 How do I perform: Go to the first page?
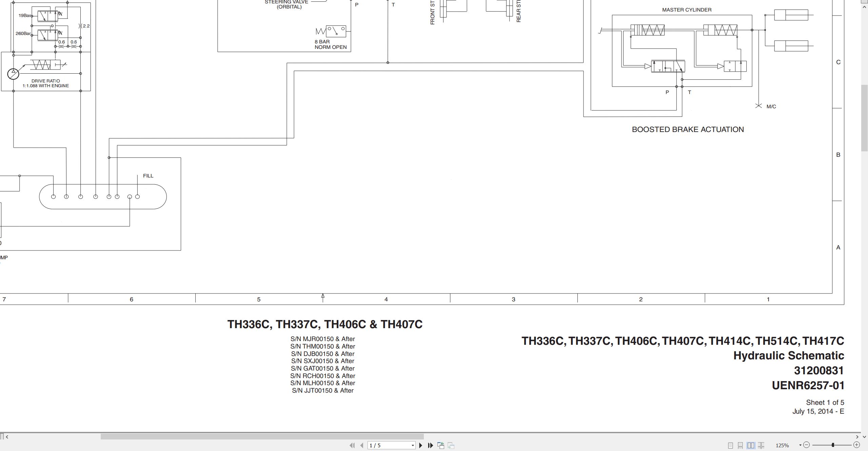(x=352, y=445)
